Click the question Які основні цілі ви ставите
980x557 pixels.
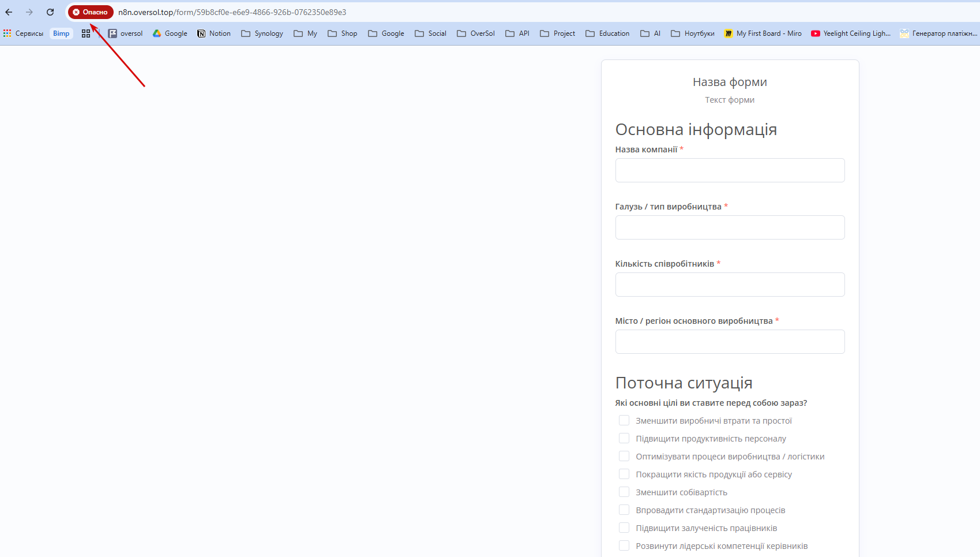pyautogui.click(x=711, y=403)
